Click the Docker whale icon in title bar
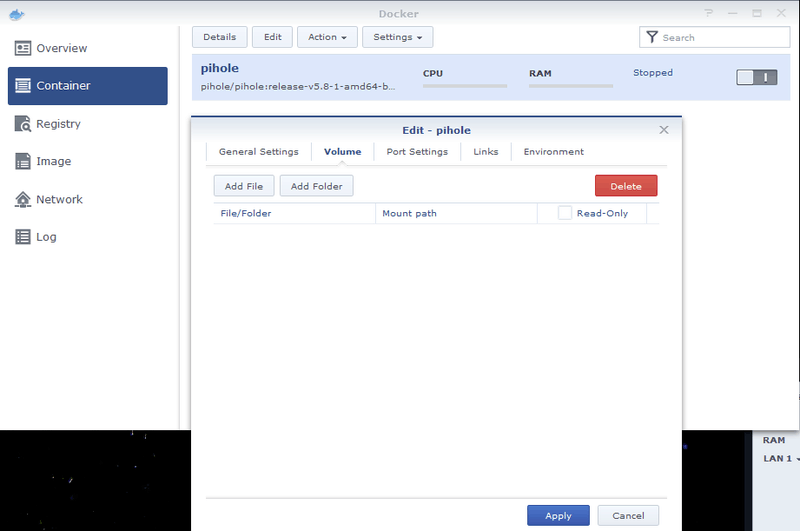Screen dimensions: 800x531 (16, 14)
